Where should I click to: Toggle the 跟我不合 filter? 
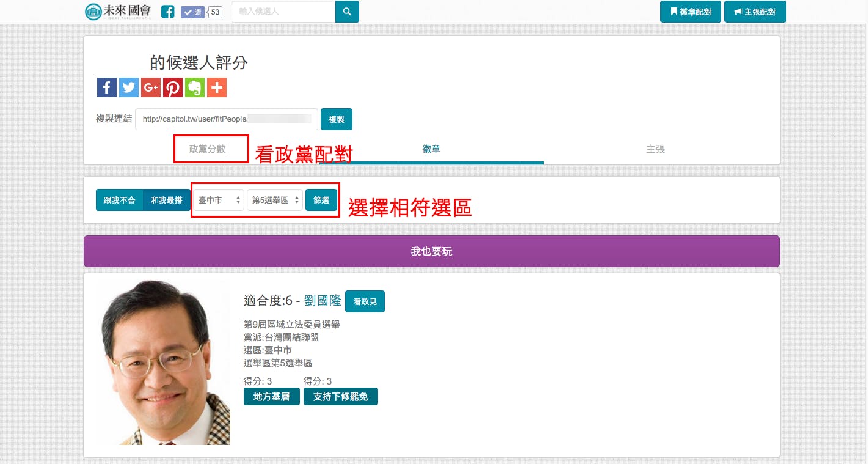[120, 199]
